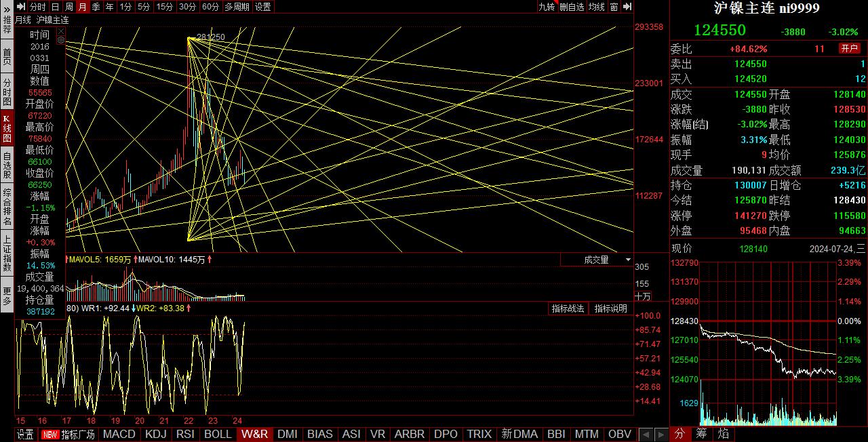Click the 指标说明 indicator description button
Image resolution: width=868 pixels, height=442 pixels.
tap(611, 308)
